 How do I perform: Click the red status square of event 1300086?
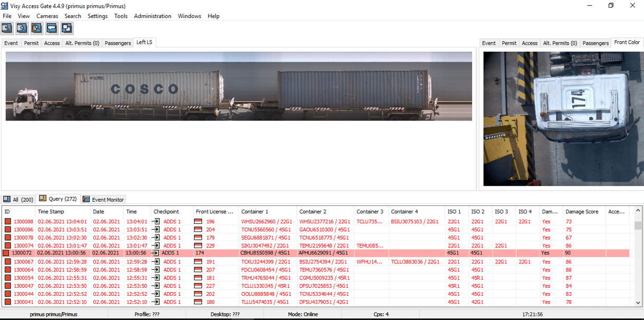point(8,230)
